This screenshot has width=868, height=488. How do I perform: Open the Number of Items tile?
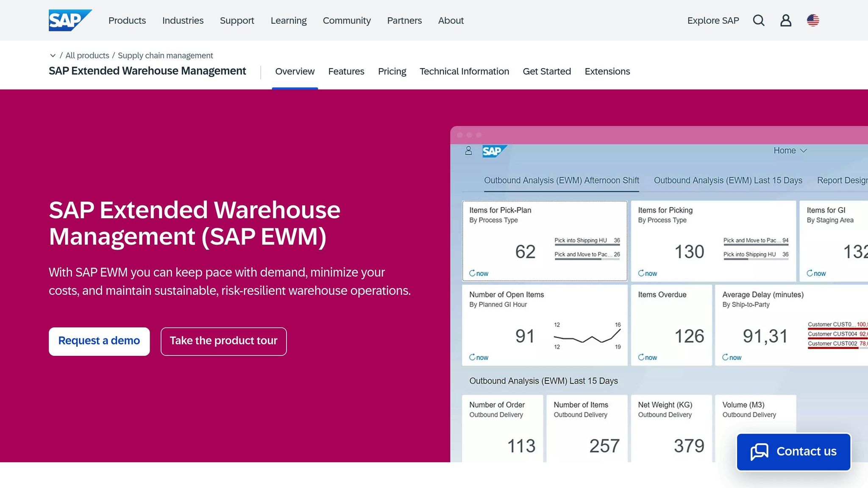pos(587,428)
